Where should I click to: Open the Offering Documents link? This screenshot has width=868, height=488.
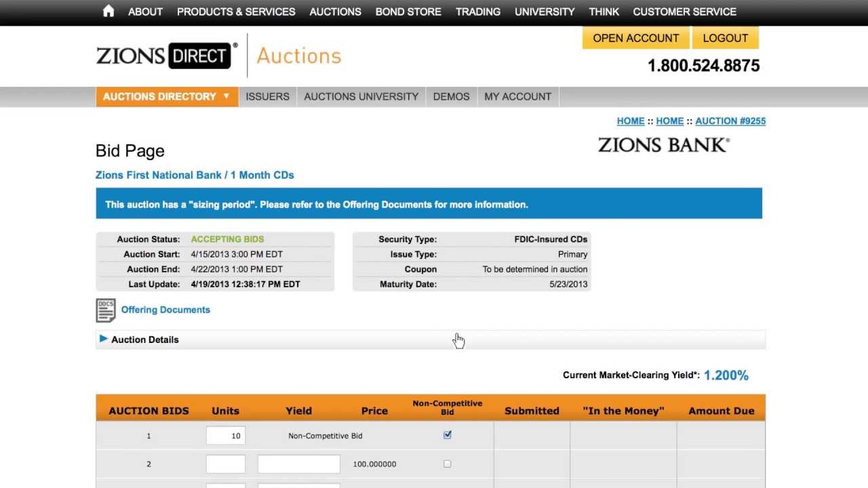tap(165, 310)
